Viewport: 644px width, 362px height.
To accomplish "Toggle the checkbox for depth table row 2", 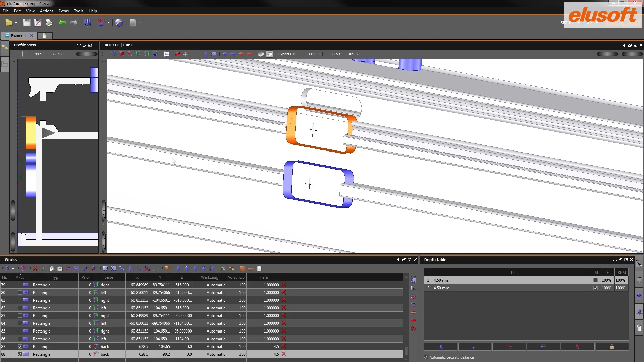I will (x=595, y=288).
